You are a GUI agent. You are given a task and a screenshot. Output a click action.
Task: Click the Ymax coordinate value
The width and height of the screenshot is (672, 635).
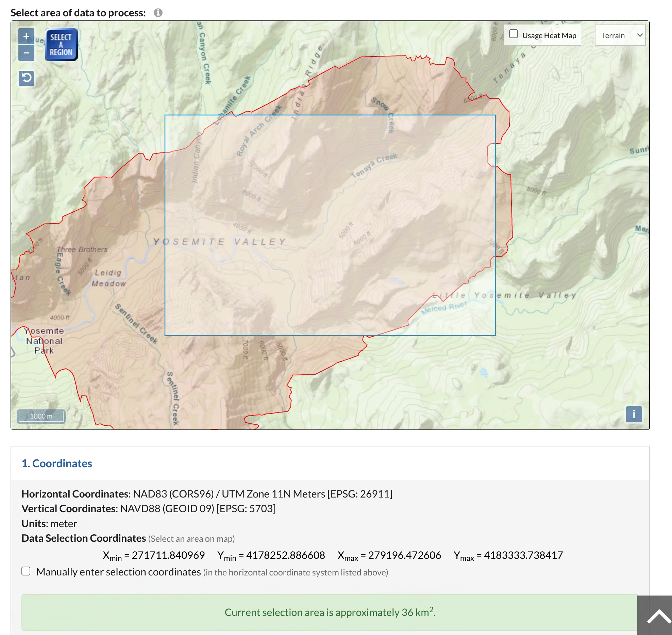(523, 555)
